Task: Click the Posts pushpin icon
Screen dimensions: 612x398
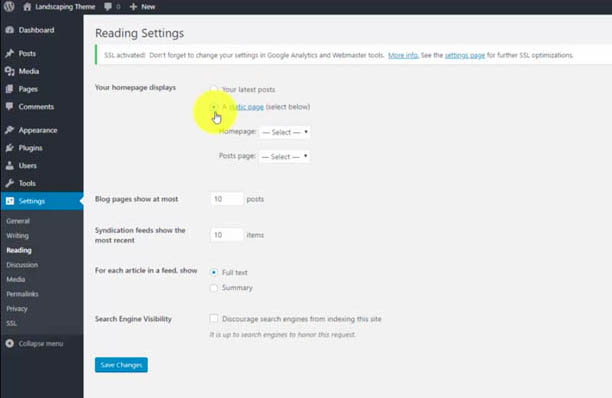Action: 10,53
